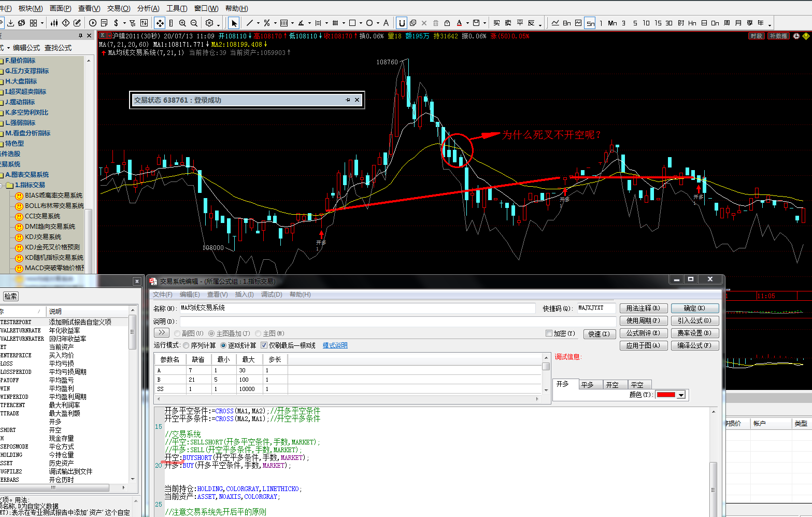Toggle 仅刷最后一根K线 checkbox
This screenshot has width=812, height=517.
(264, 345)
